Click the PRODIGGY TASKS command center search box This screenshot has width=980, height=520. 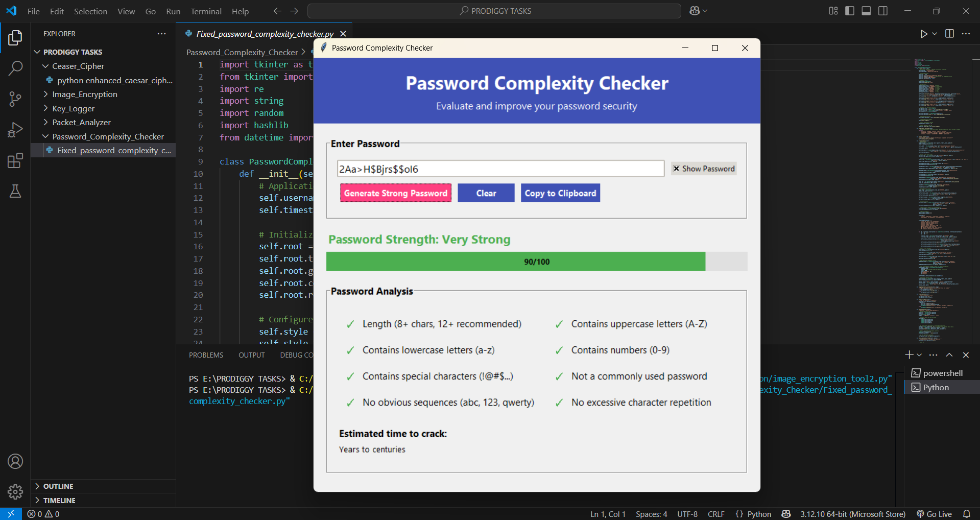[x=494, y=11]
